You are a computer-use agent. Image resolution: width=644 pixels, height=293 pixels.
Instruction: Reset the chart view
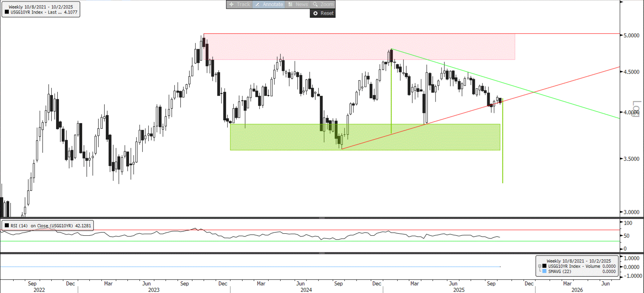(x=323, y=13)
